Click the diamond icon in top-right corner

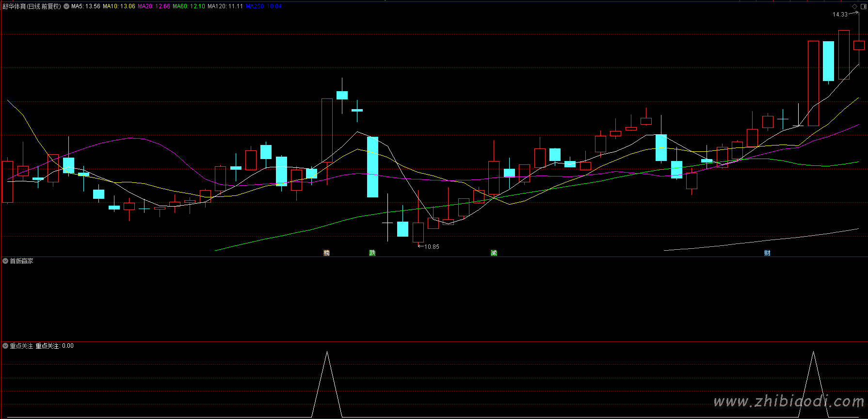click(x=854, y=6)
